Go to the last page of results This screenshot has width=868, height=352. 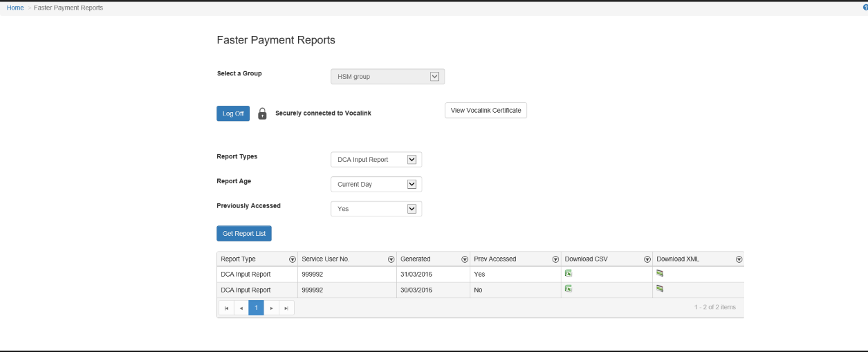[286, 308]
